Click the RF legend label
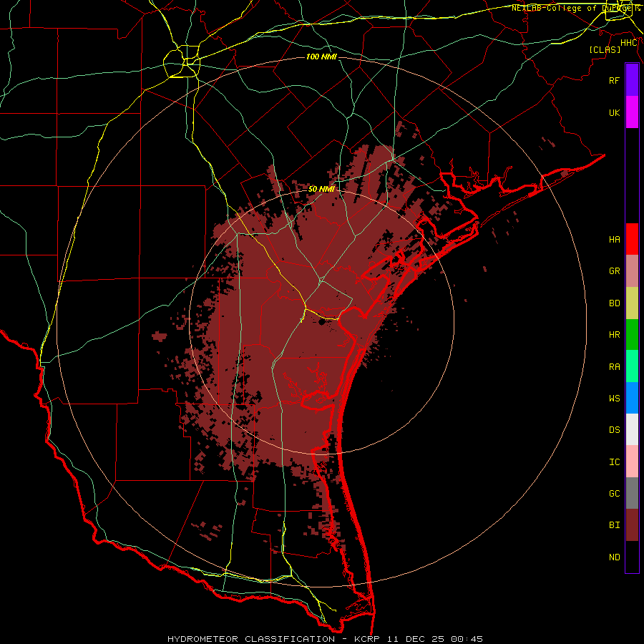The image size is (644, 644). click(614, 80)
